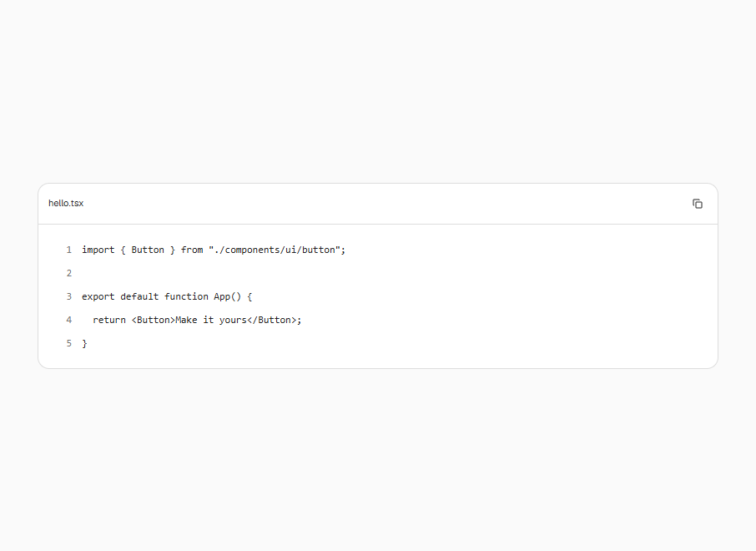The image size is (756, 551).
Task: Copy the hello.tsx code snippet
Action: pyautogui.click(x=698, y=204)
